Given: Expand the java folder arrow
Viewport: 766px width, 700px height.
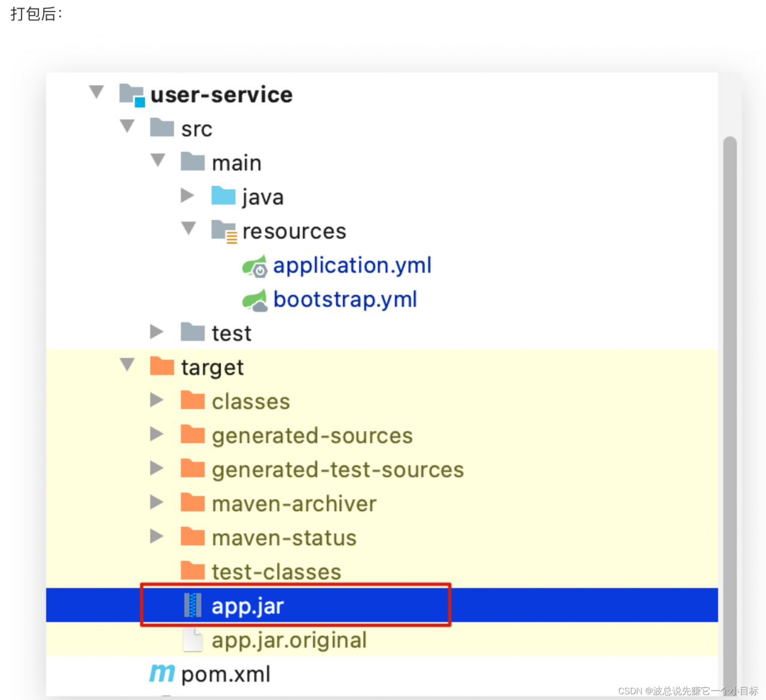Looking at the screenshot, I should pyautogui.click(x=188, y=195).
